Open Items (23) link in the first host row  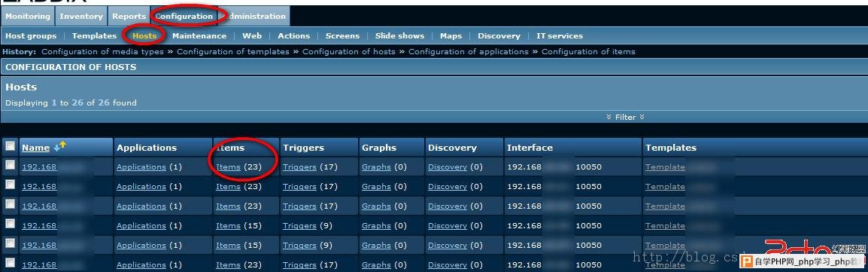228,167
